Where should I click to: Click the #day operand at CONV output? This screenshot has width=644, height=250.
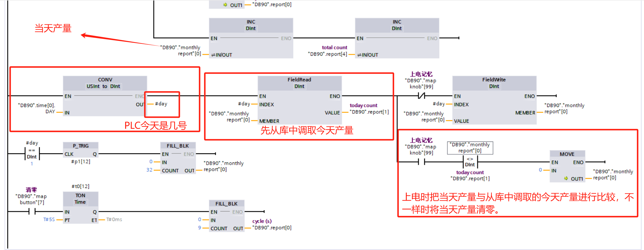(x=161, y=104)
